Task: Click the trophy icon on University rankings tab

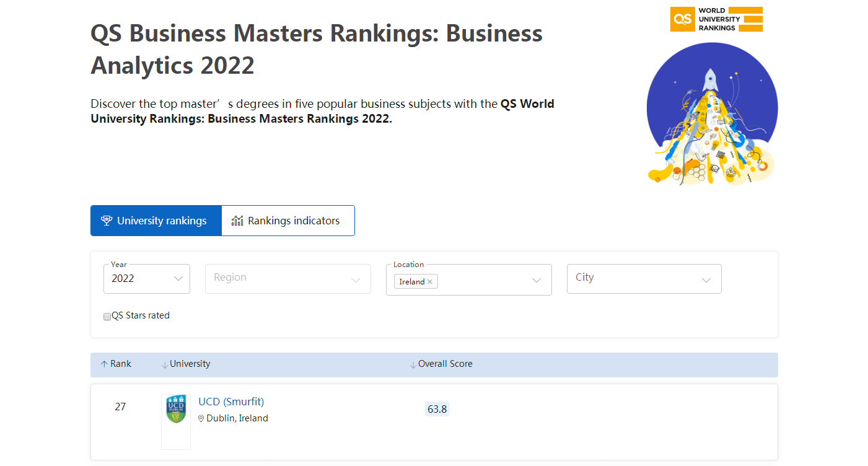Action: coord(107,221)
